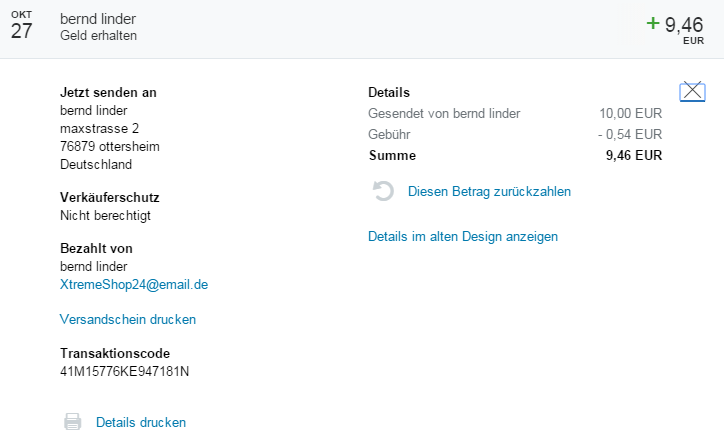Screen dimensions: 724x444
Task: Click the 10,00 EUR sent amount
Action: coord(630,113)
